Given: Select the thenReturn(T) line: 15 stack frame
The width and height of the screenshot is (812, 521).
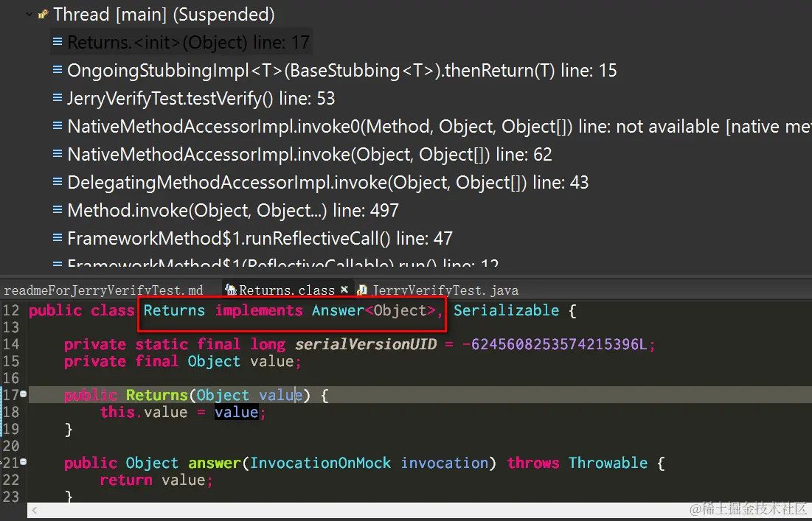Looking at the screenshot, I should 341,70.
